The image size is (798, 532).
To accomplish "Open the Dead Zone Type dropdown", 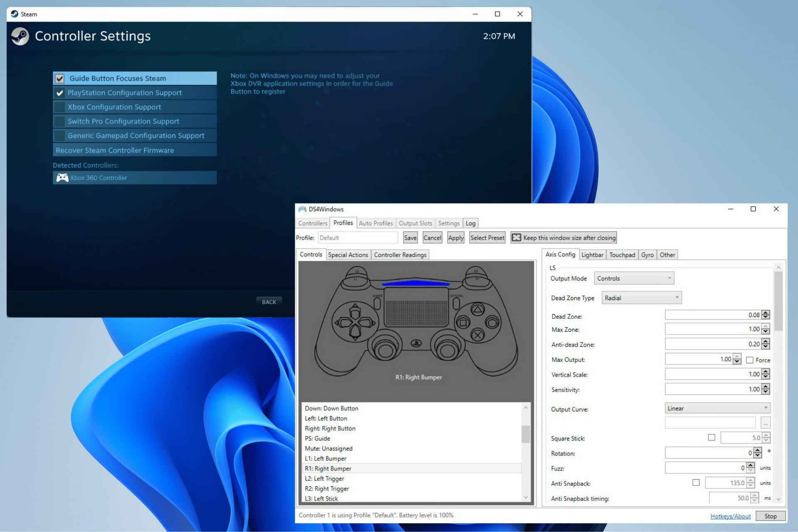I will 642,298.
